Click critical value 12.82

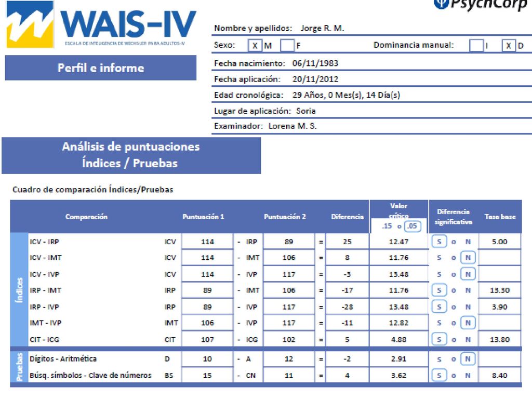click(x=398, y=323)
